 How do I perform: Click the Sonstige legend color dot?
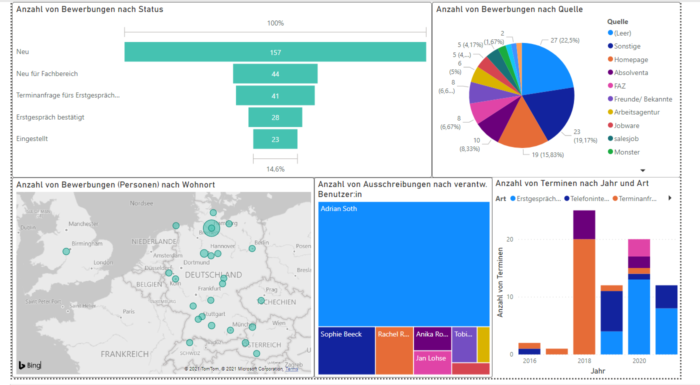[610, 46]
